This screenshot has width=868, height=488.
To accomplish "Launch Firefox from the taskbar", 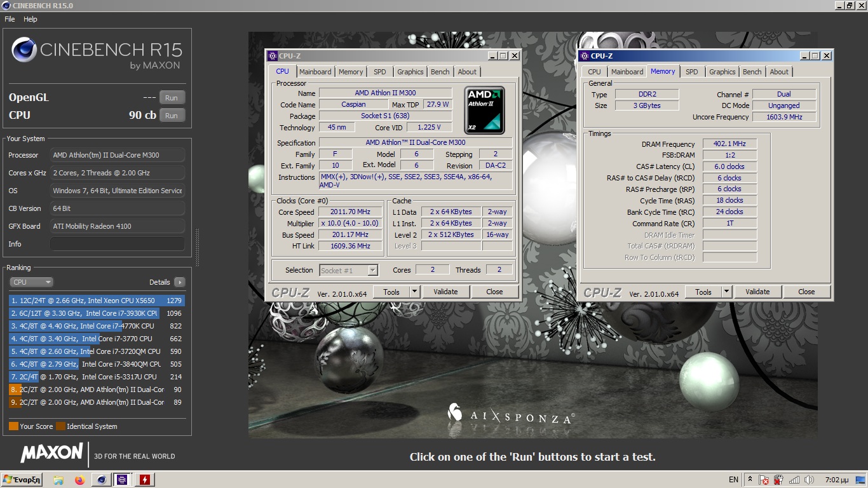I will click(x=79, y=480).
